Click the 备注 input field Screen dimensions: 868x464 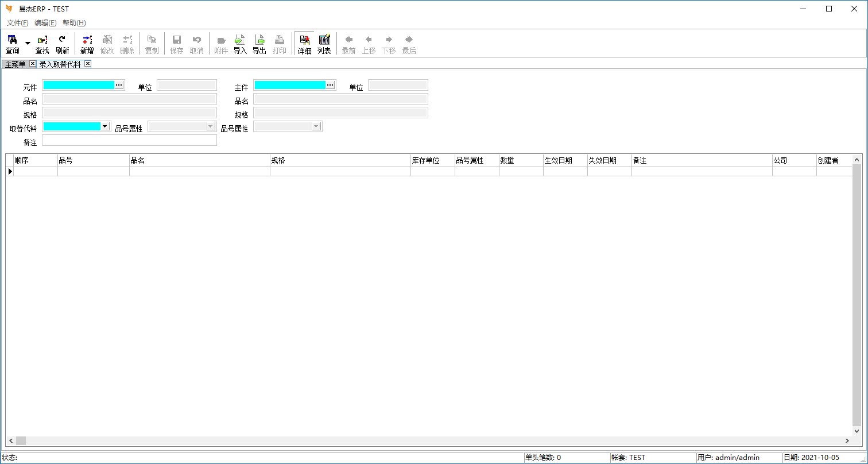click(x=129, y=140)
